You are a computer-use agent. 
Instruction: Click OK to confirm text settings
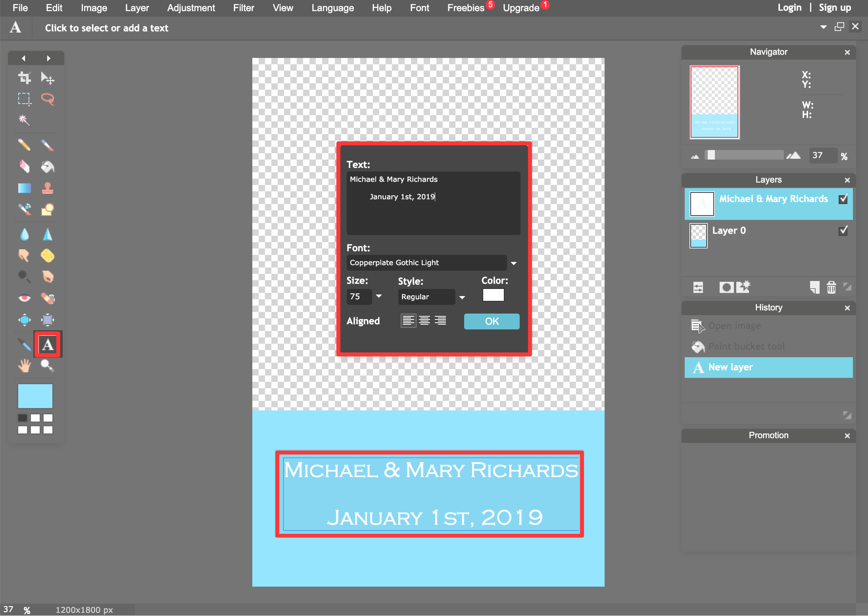point(491,321)
